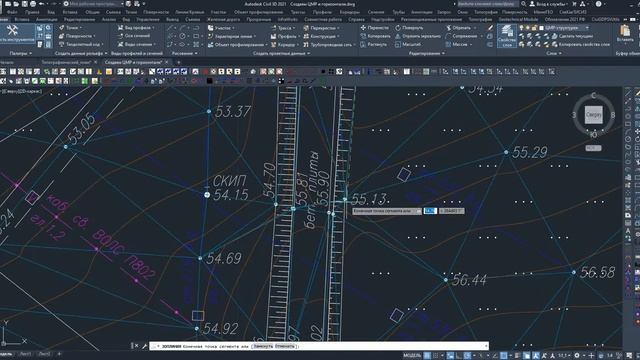Toggle snap mode in status bar

point(436,356)
